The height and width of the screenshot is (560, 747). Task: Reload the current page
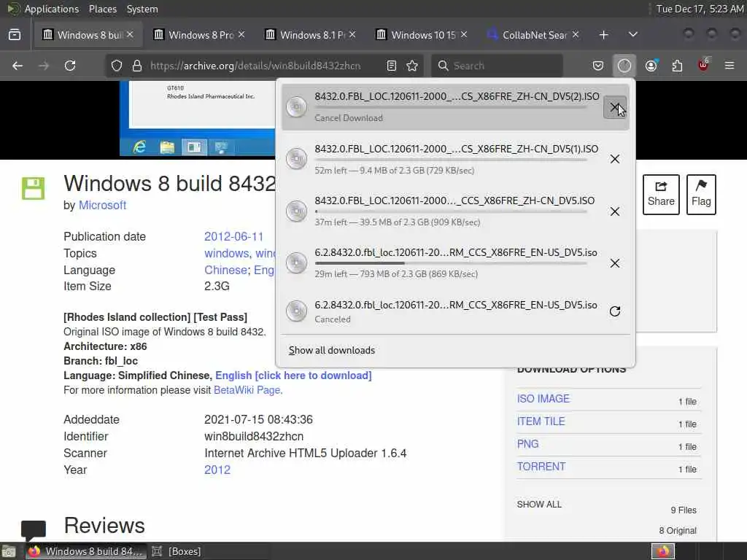click(70, 66)
